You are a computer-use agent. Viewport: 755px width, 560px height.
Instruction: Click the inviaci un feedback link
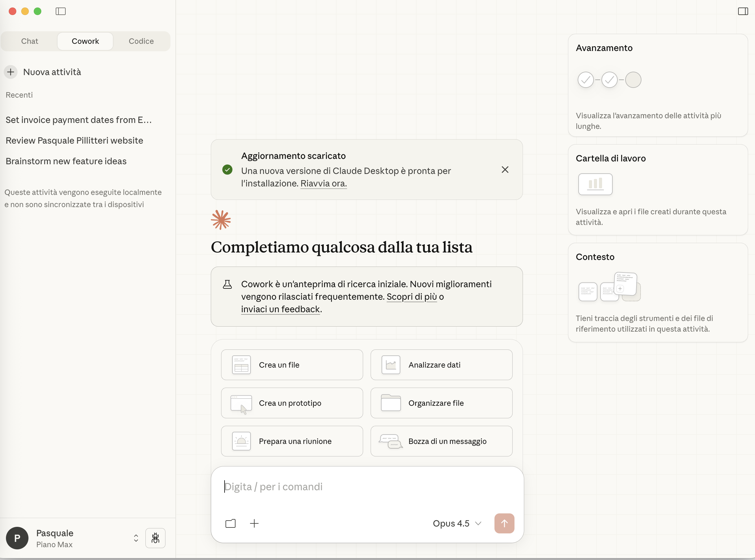coord(281,309)
